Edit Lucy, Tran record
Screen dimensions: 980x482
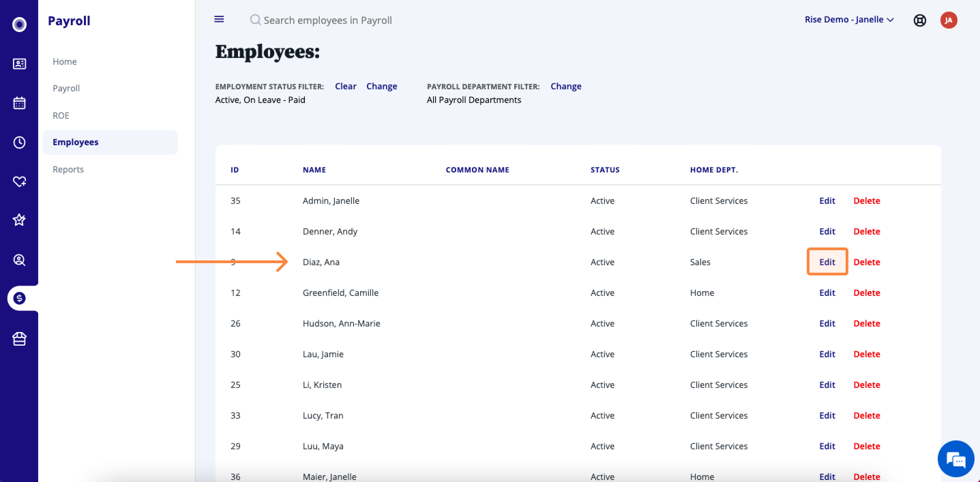827,416
